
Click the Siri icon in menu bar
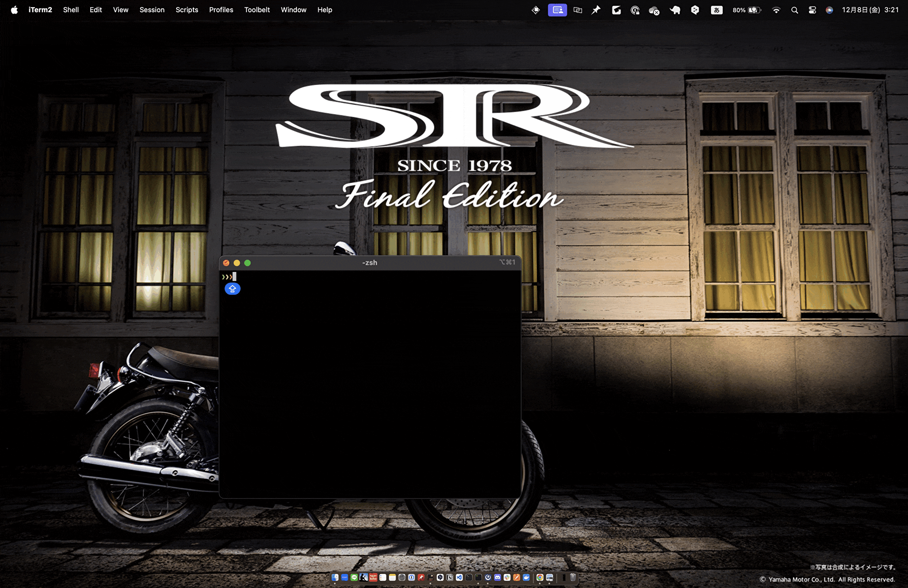[829, 10]
